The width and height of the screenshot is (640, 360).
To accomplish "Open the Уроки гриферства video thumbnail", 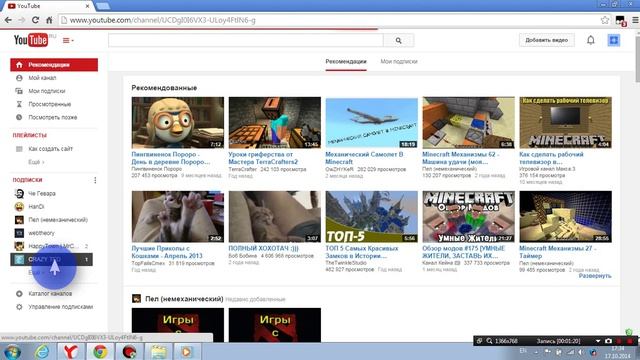I will [x=275, y=122].
